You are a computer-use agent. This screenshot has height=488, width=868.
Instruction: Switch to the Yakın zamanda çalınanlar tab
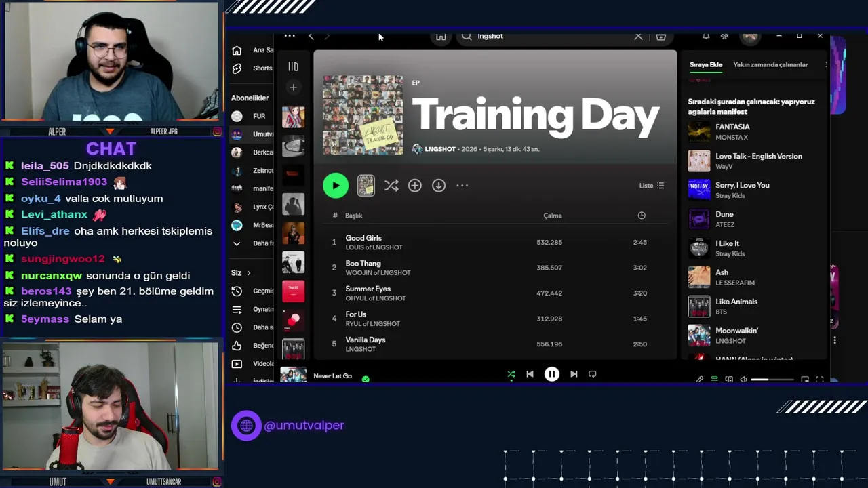[770, 65]
